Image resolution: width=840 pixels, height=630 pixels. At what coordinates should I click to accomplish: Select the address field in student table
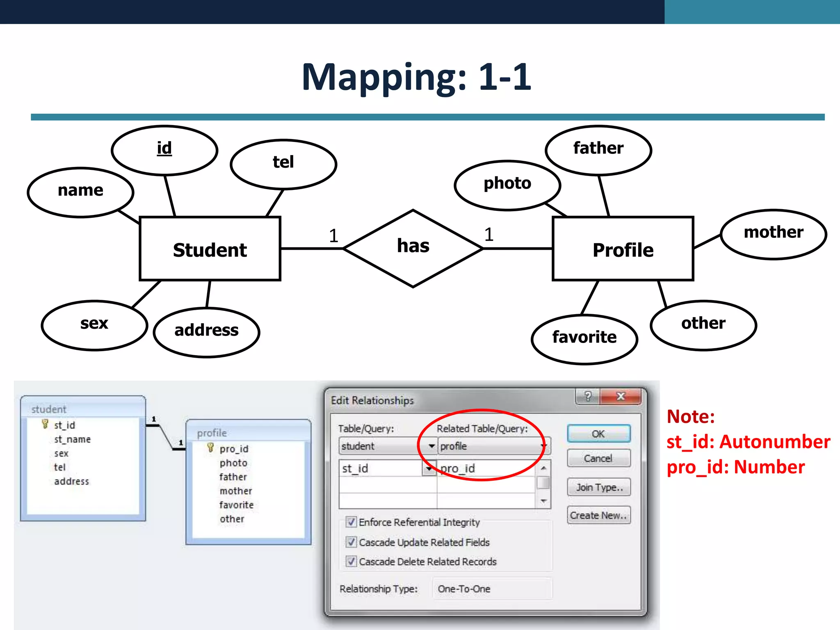[x=71, y=481]
